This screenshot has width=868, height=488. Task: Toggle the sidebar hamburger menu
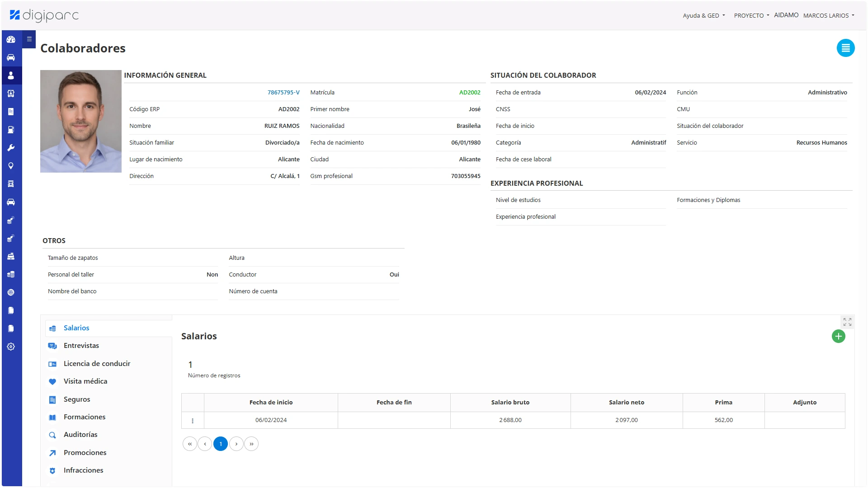[29, 39]
